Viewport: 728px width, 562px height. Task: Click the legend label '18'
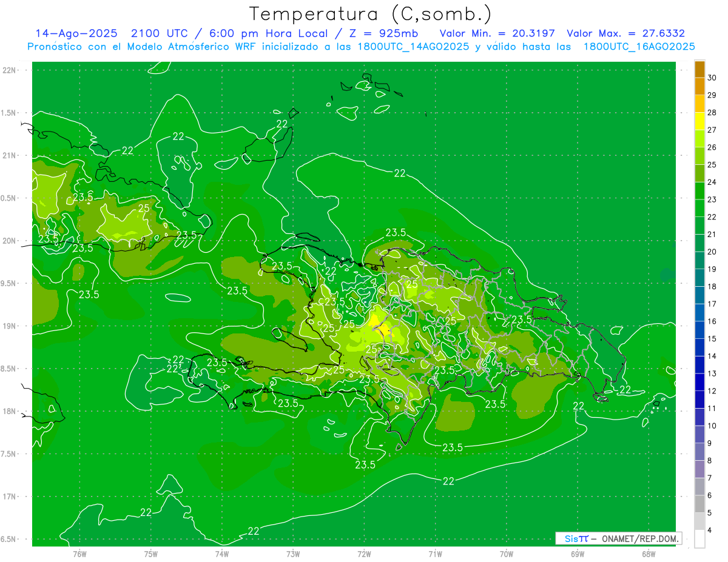[713, 287]
